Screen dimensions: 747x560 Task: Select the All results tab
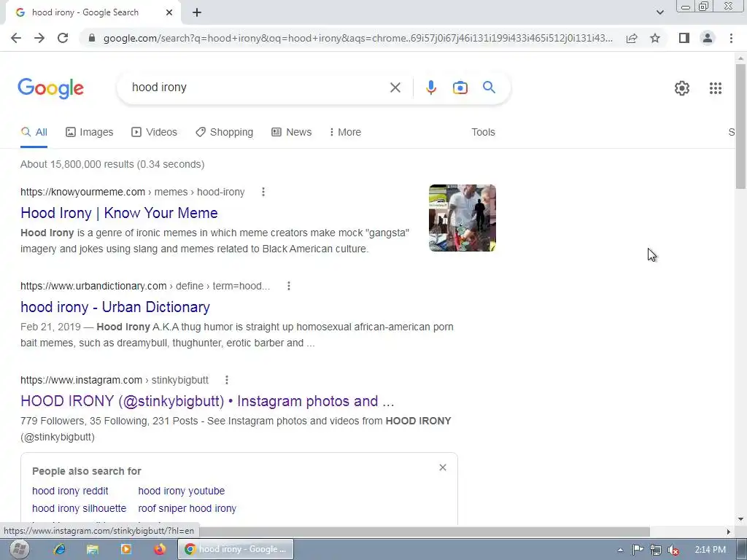pyautogui.click(x=34, y=133)
